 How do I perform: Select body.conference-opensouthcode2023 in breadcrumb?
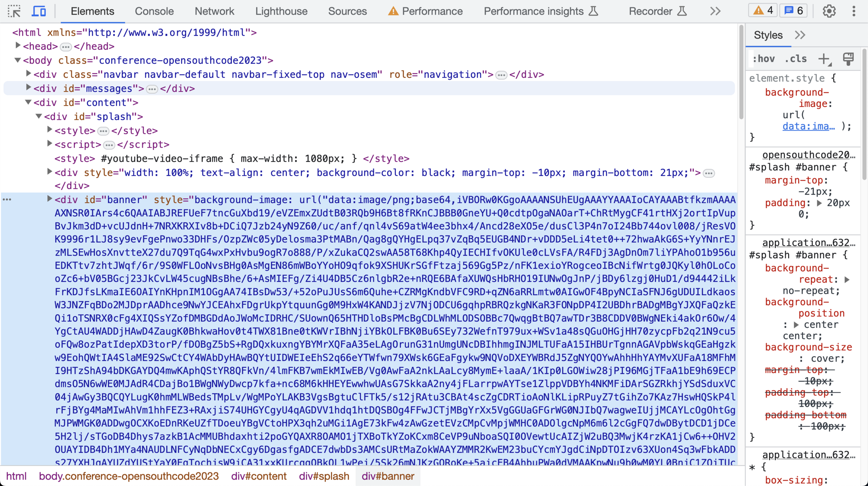pyautogui.click(x=129, y=476)
